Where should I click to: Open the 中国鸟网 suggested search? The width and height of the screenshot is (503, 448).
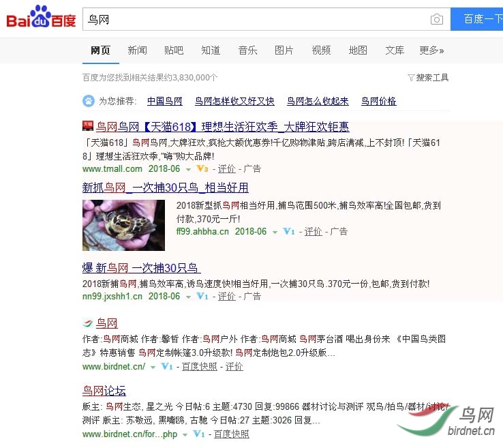tap(164, 101)
